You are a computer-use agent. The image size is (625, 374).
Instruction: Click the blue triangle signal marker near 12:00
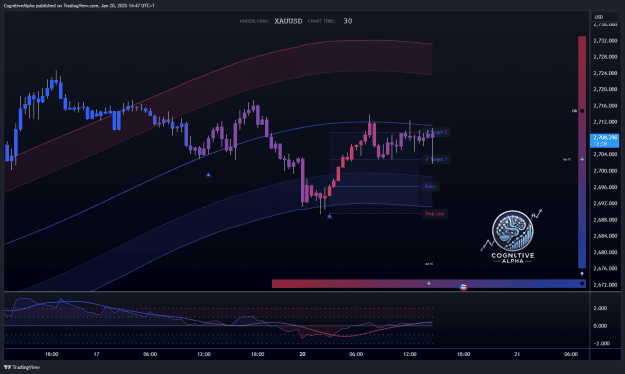point(208,175)
